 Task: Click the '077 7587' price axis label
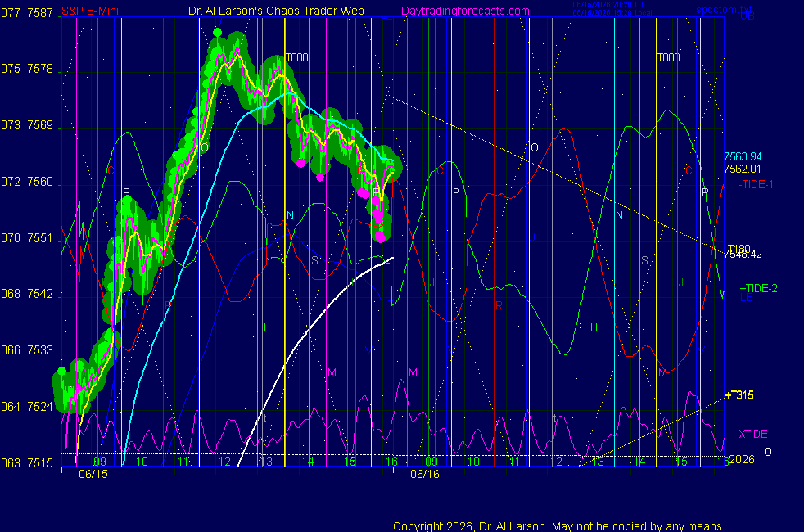(27, 13)
